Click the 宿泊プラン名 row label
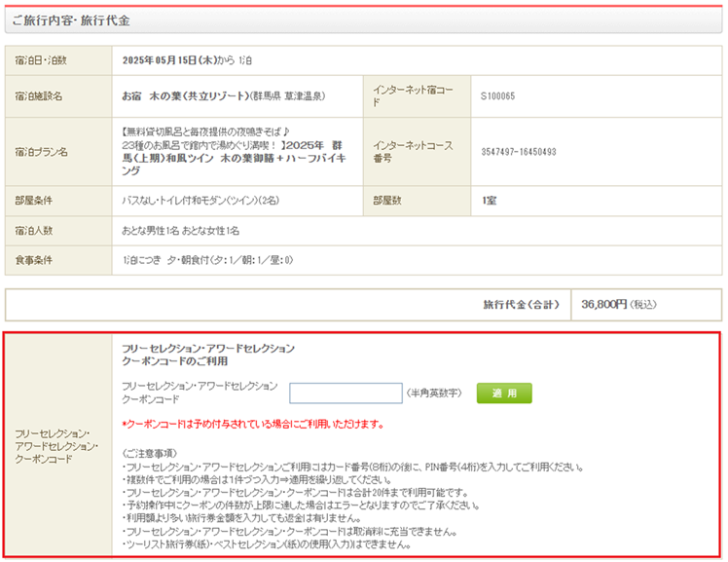The width and height of the screenshot is (728, 562). (42, 152)
